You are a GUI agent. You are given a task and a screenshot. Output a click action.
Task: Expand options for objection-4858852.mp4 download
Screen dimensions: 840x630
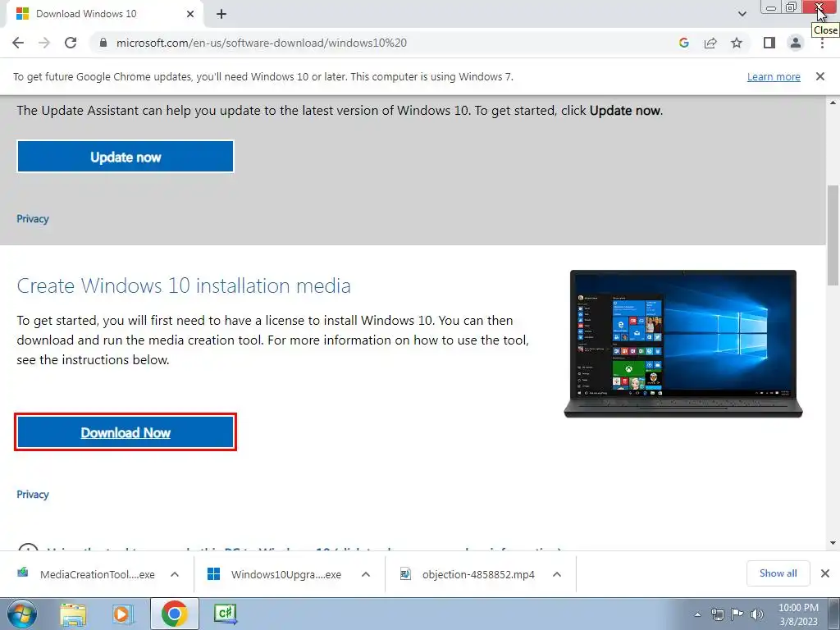(x=557, y=574)
